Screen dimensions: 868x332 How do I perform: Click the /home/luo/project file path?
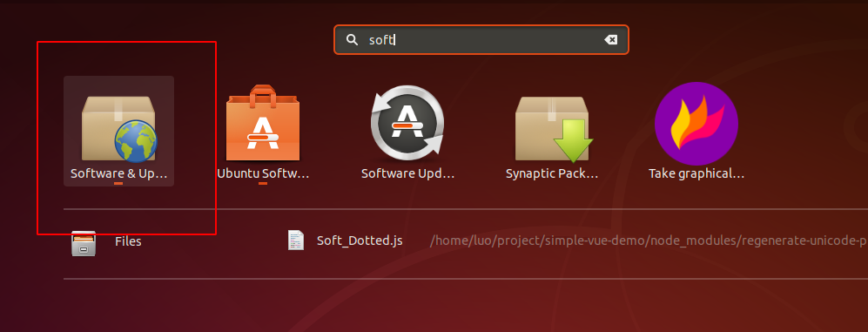649,241
